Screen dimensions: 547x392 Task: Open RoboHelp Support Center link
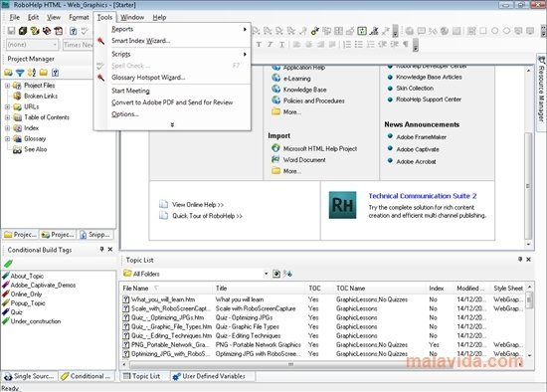point(429,99)
